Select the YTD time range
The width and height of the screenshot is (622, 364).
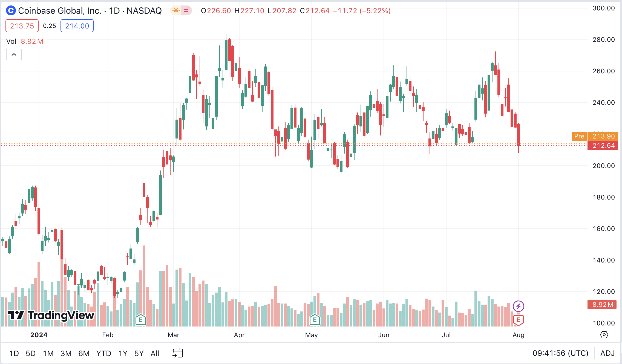click(x=103, y=353)
